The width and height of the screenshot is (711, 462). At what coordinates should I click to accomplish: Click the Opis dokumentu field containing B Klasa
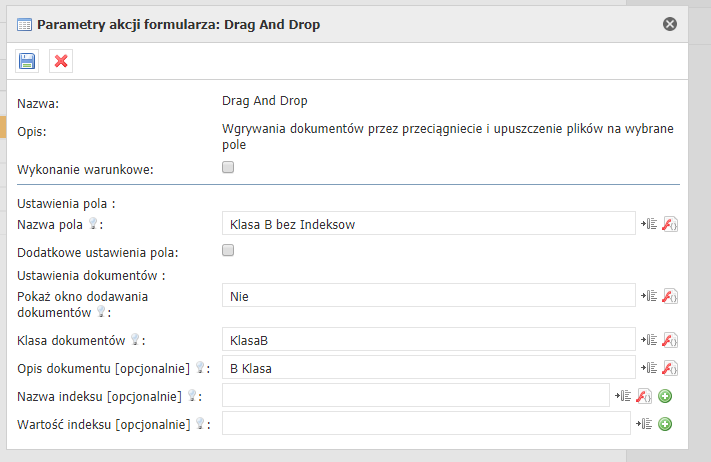coord(428,368)
